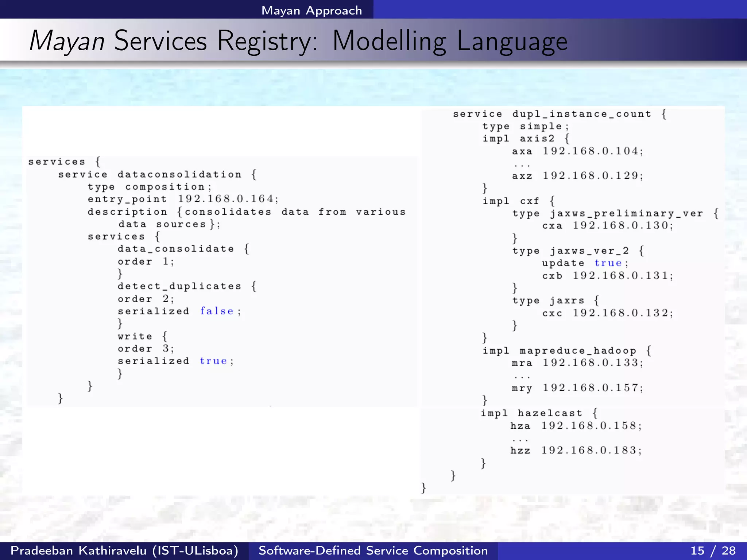Screen dimensions: 747x560
Task: Click the top-level 'services {' line
Action: click(65, 162)
